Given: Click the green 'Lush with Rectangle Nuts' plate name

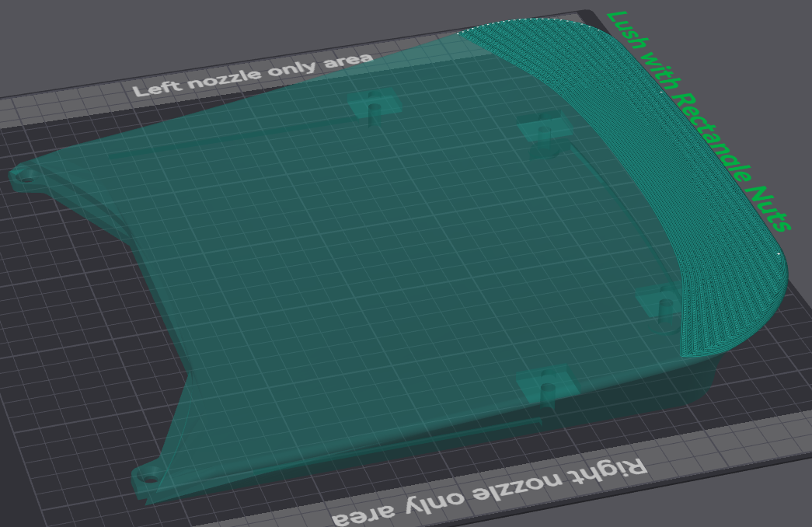Looking at the screenshot, I should pyautogui.click(x=698, y=121).
